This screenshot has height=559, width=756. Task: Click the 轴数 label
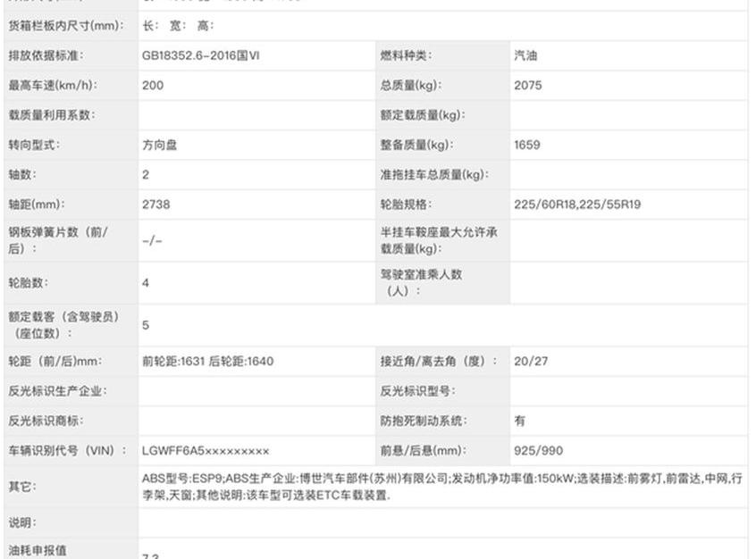22,174
